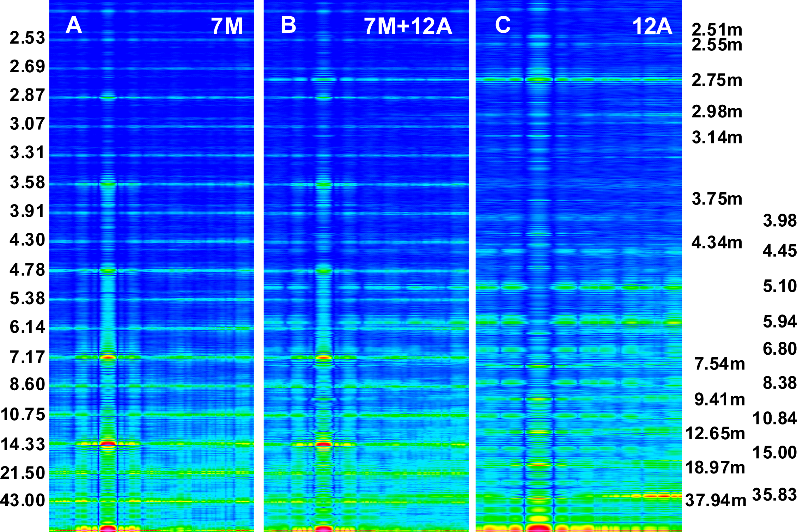Click the panel B letter label
Image resolution: width=797 pixels, height=532 pixels.
pos(288,25)
